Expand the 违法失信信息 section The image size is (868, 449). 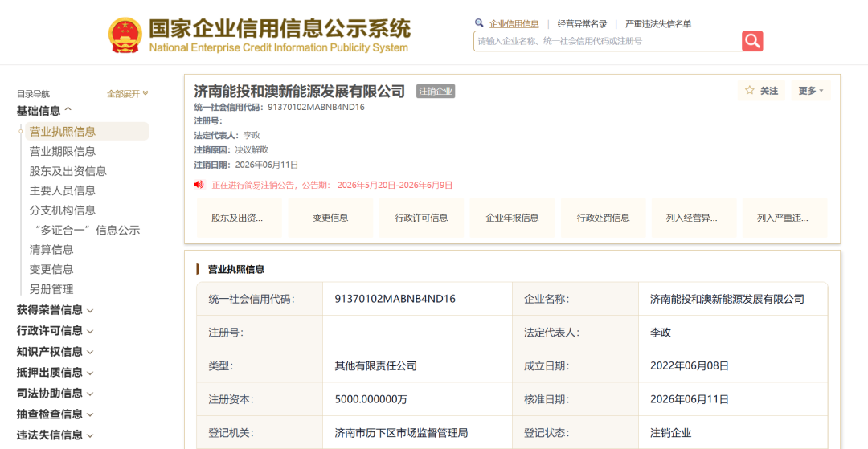tap(55, 435)
